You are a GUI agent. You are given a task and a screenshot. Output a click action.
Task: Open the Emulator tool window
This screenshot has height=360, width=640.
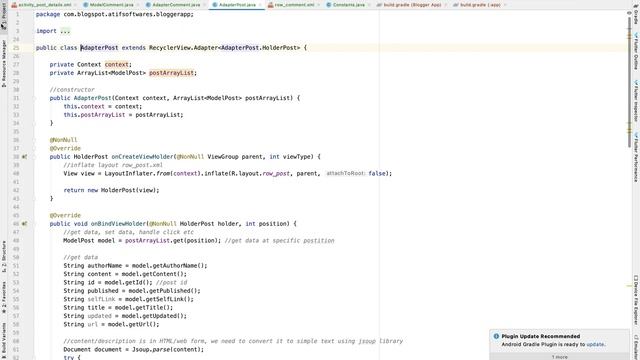point(636,347)
